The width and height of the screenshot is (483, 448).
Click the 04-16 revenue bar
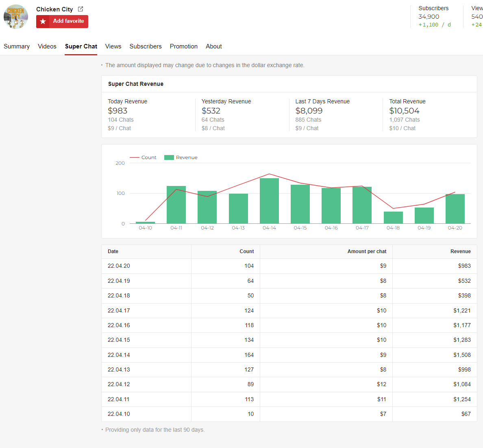pyautogui.click(x=331, y=205)
